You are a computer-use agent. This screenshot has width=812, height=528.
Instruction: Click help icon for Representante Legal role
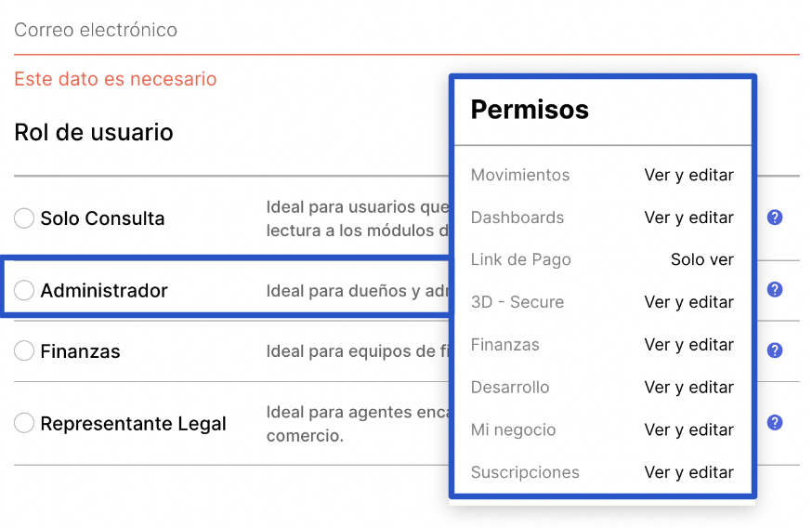(x=775, y=423)
